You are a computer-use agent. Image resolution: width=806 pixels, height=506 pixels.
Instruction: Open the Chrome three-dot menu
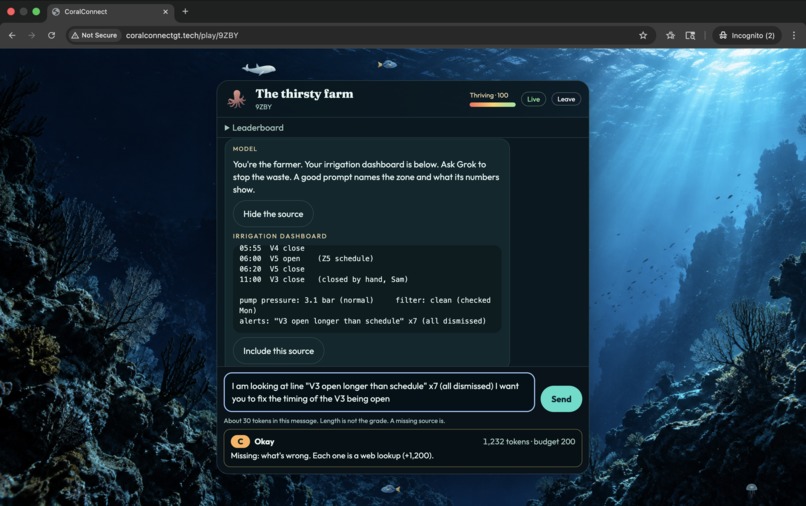[794, 35]
